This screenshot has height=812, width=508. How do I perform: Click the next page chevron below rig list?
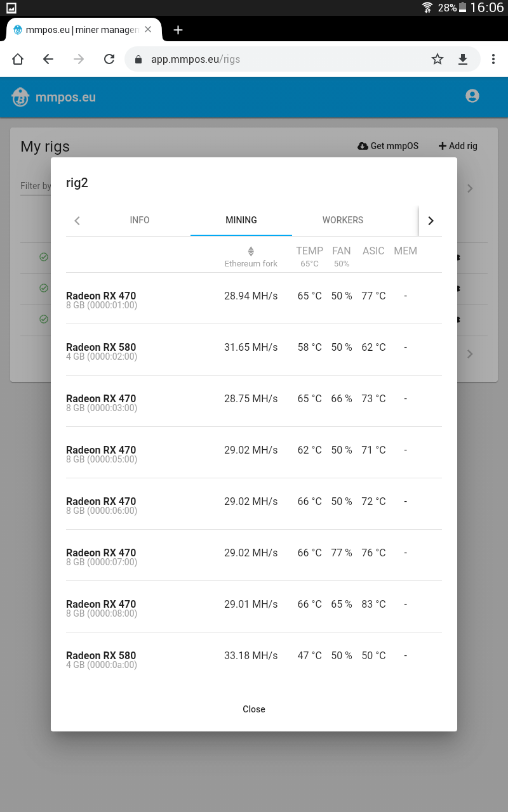tap(470, 354)
